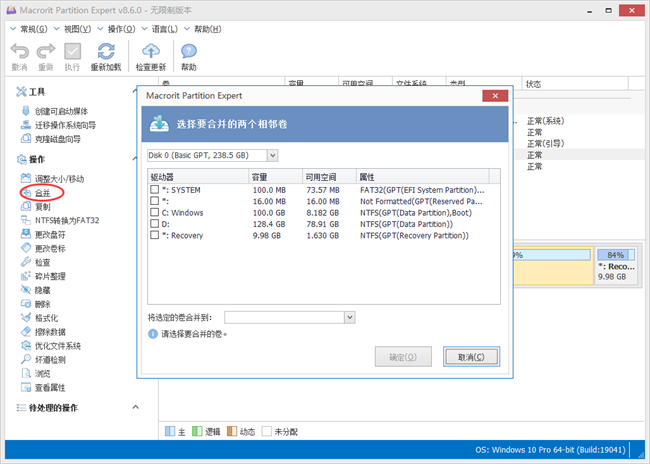The width and height of the screenshot is (650, 464).
Task: Click the 取消(C) cancel button
Action: [x=471, y=357]
